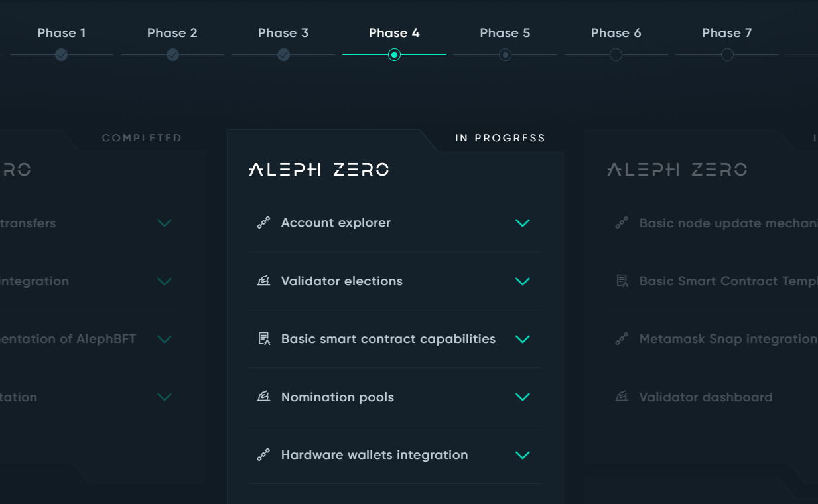The image size is (818, 504).
Task: Click the Basic smart contract capabilities label
Action: (388, 339)
